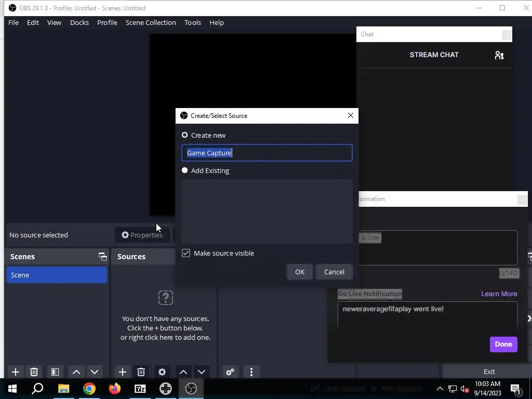The image size is (532, 399).
Task: Click the STREAM CHAT heading
Action: point(434,55)
